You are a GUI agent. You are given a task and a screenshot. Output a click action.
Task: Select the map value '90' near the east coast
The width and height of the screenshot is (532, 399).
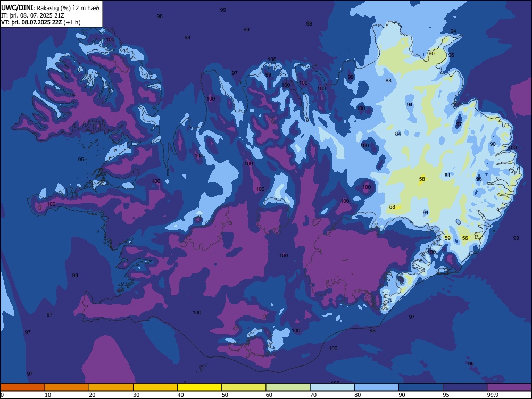coord(493,144)
